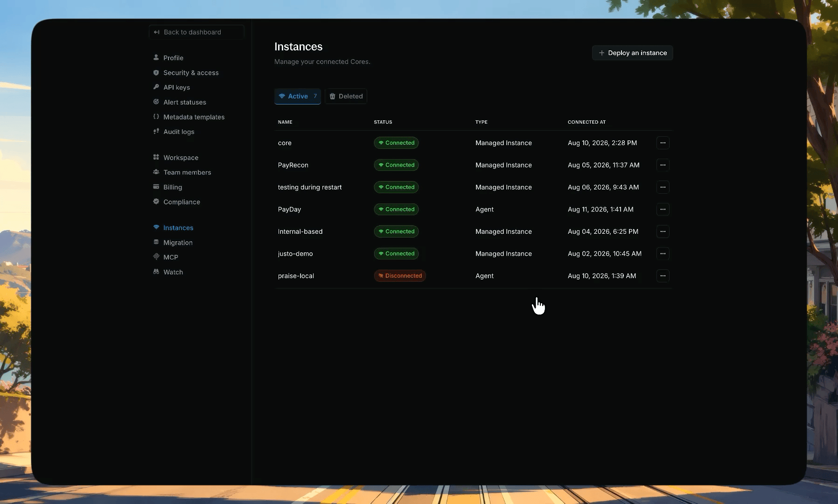Click the MCP icon in sidebar
Image resolution: width=838 pixels, height=504 pixels.
[156, 257]
